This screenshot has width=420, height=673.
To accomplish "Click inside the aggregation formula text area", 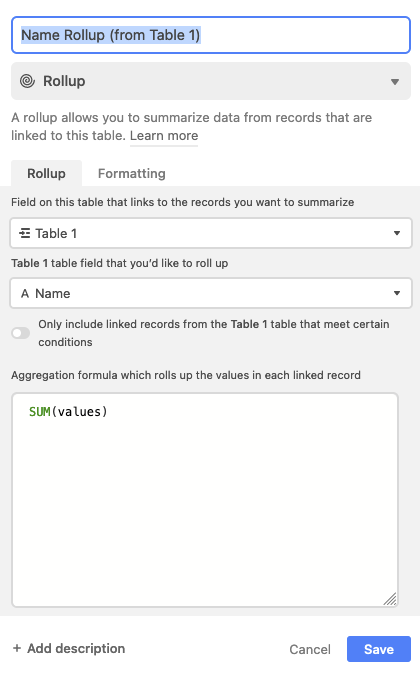I will [205, 500].
